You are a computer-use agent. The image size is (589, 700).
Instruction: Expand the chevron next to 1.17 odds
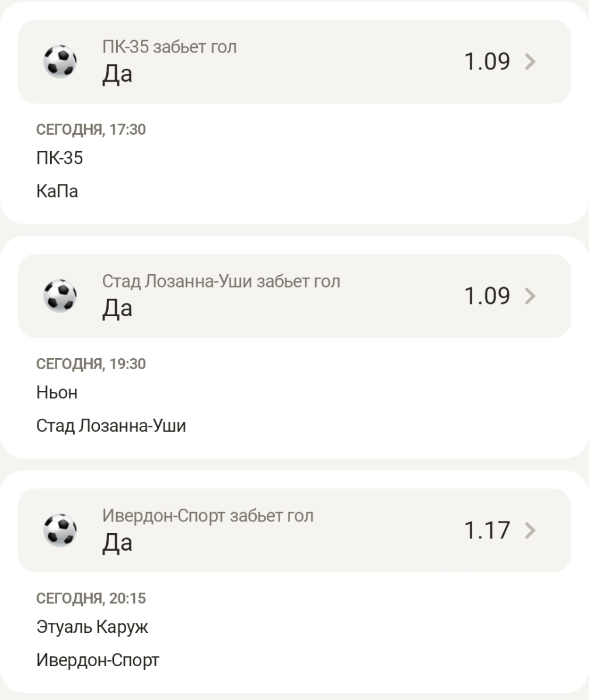coord(530,530)
